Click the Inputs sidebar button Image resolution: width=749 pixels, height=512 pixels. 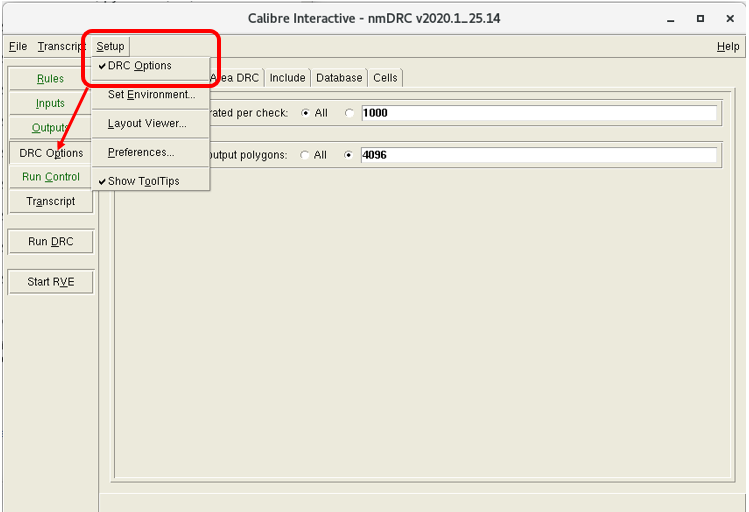[x=50, y=103]
